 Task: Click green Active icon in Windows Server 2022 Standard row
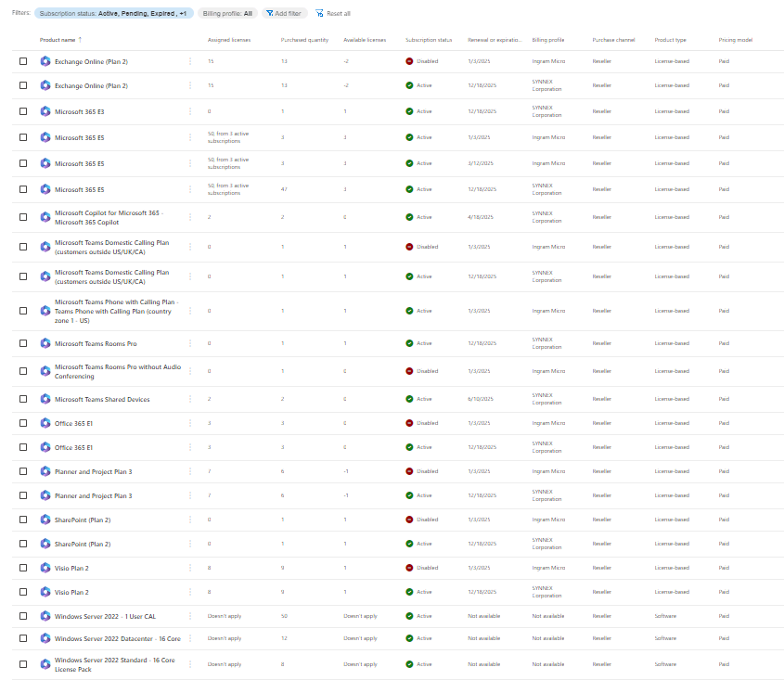[x=409, y=664]
